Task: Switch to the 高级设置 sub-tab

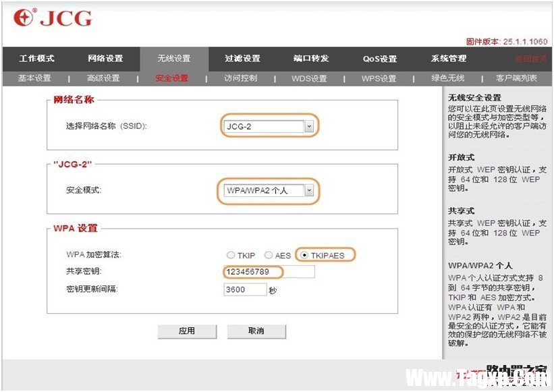Action: coord(103,78)
